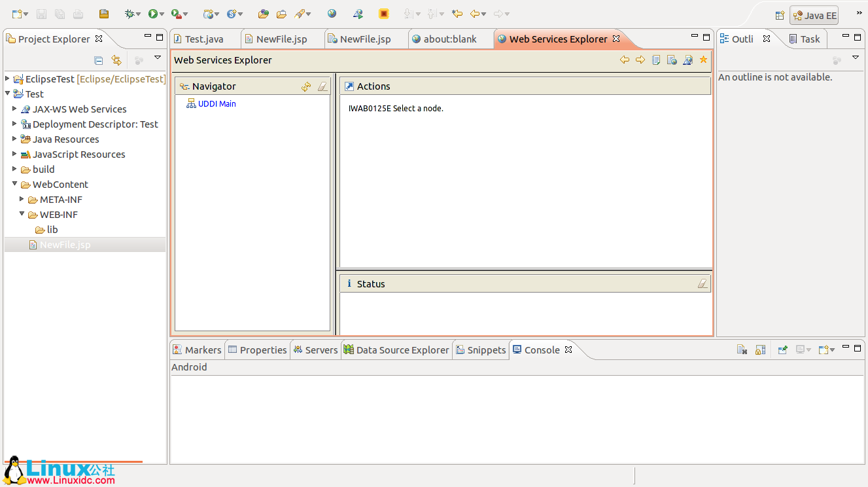This screenshot has height=487, width=868.
Task: Expand the EclipseTest project node
Action: point(7,79)
